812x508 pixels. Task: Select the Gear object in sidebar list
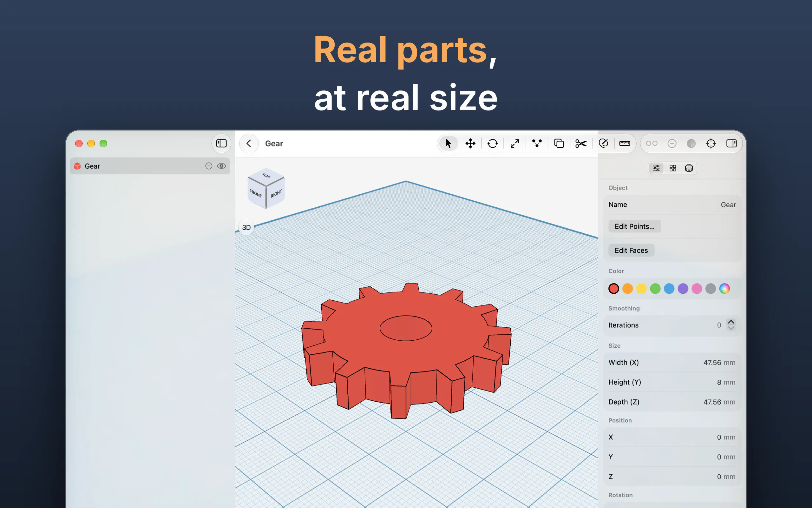pyautogui.click(x=150, y=166)
